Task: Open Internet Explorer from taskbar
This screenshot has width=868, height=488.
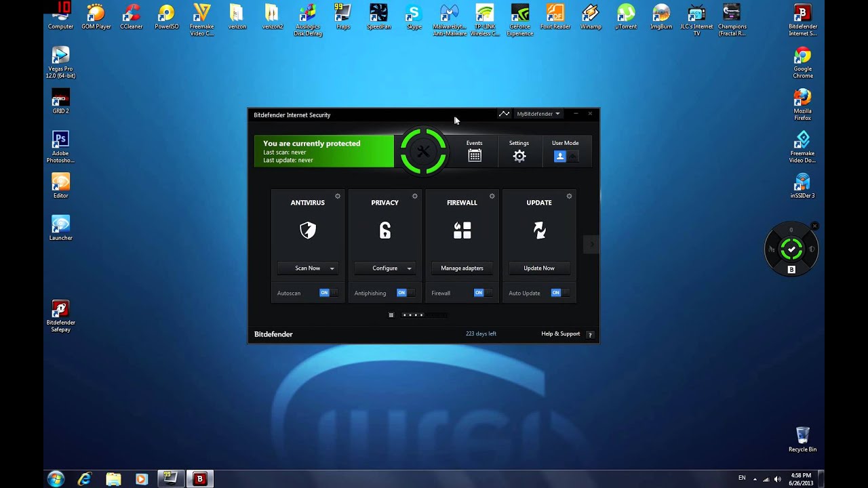Action: click(84, 479)
